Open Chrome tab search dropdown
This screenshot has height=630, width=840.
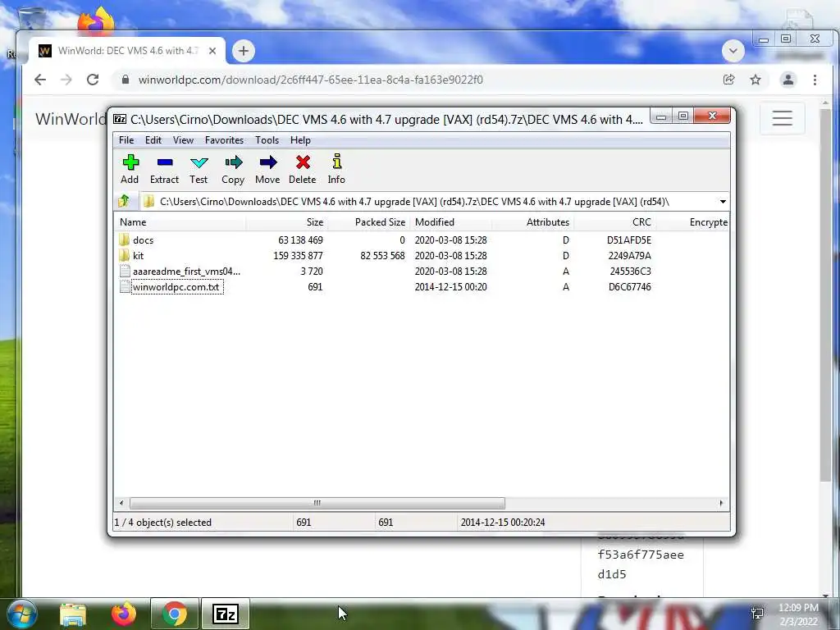pos(733,51)
